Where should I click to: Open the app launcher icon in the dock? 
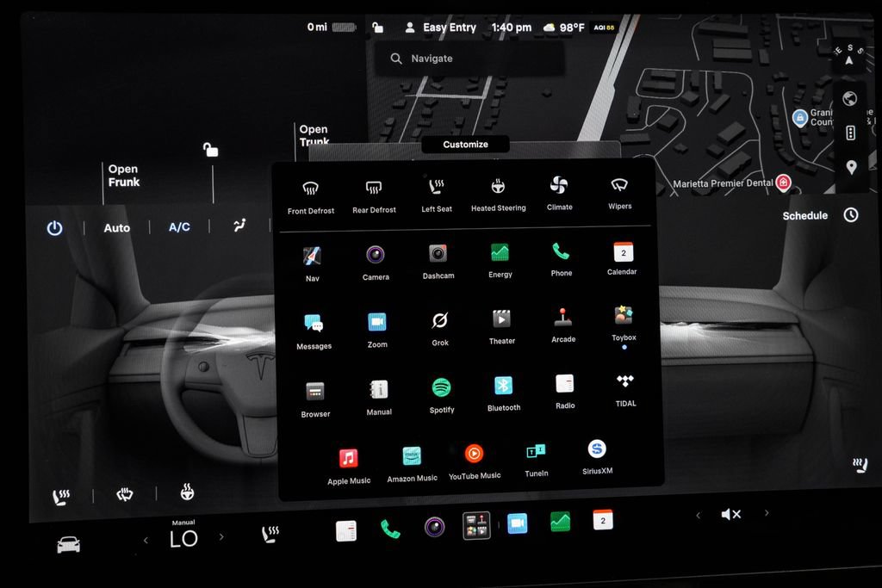tap(476, 526)
